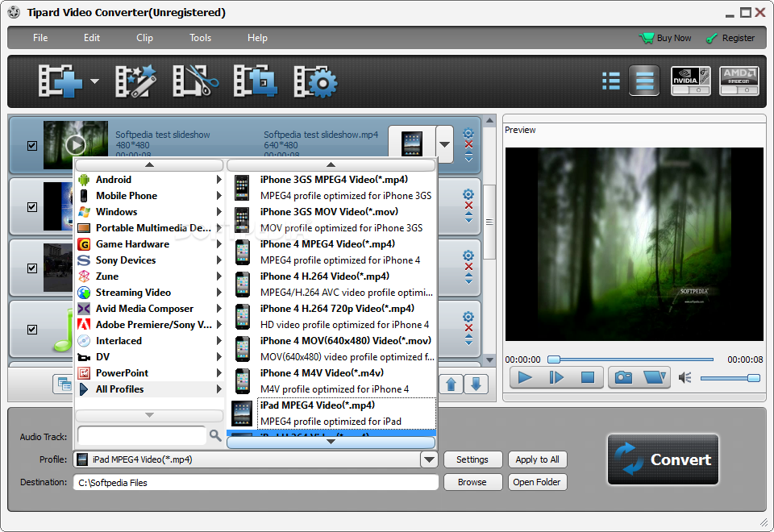
Task: Open settings gear on music file row
Action: pos(468,317)
